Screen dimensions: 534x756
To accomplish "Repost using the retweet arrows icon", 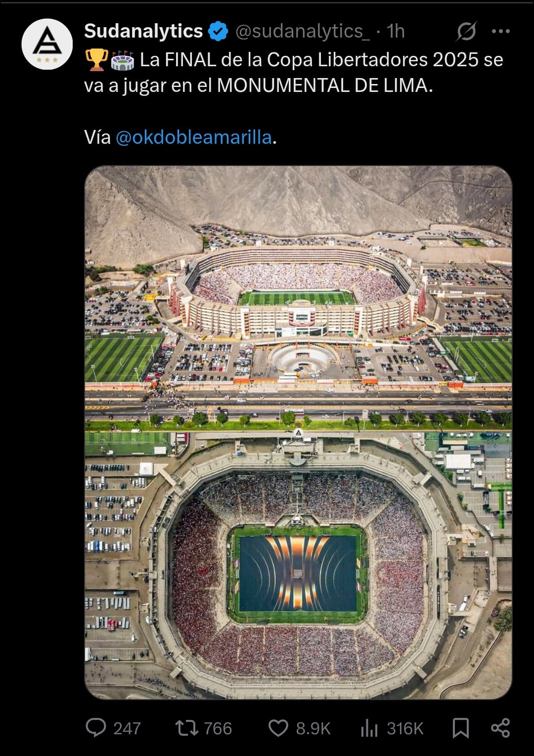I will [x=187, y=728].
